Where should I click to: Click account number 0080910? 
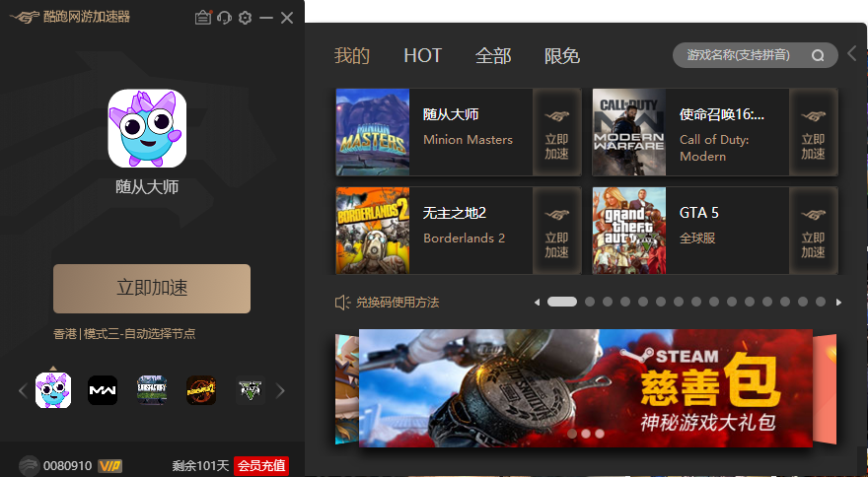point(67,466)
